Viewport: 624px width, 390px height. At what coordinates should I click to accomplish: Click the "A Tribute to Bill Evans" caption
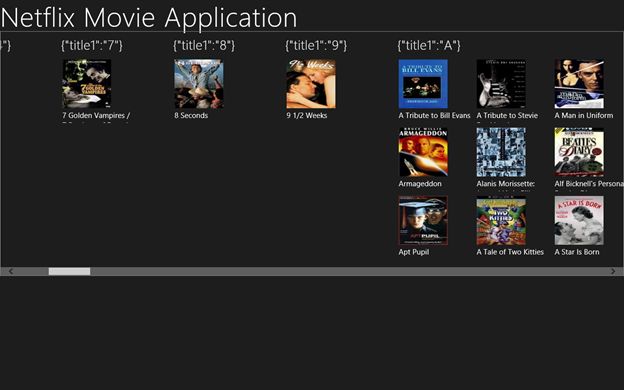click(435, 115)
